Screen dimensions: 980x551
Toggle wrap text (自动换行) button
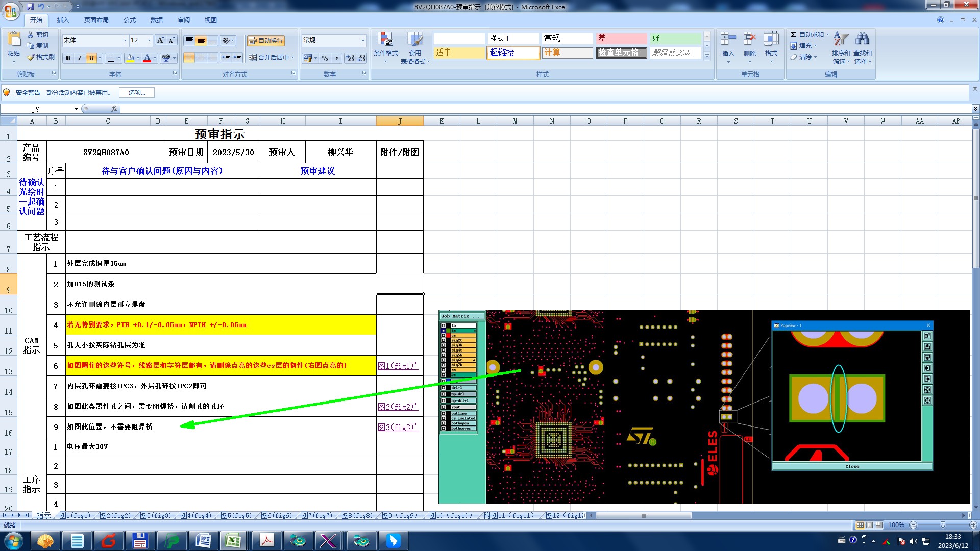265,40
